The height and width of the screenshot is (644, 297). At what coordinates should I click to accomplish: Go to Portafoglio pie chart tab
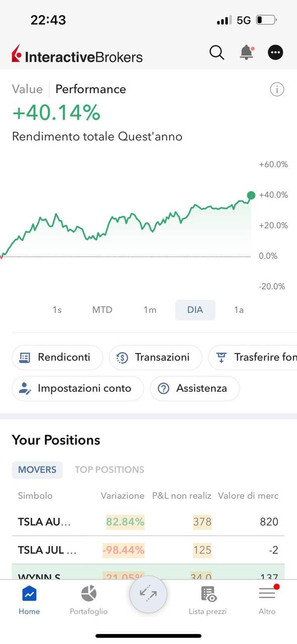(x=88, y=600)
